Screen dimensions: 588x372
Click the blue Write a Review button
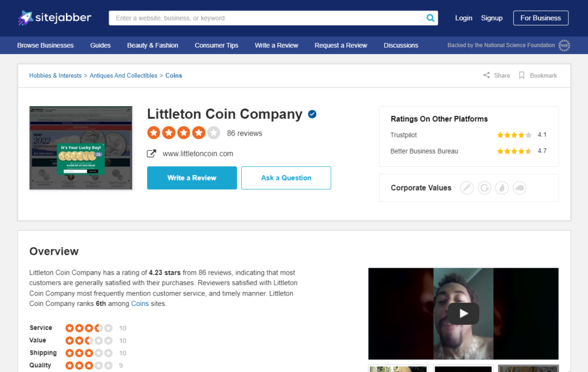point(192,178)
